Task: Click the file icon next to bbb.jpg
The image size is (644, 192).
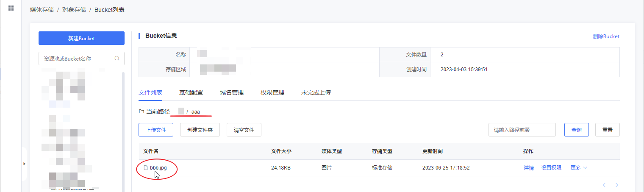Action: coord(146,168)
